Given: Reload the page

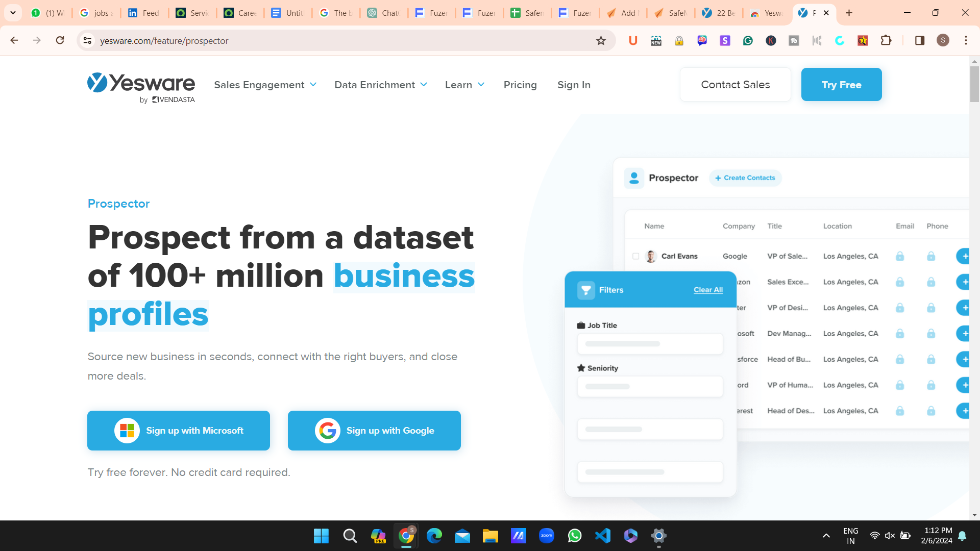Looking at the screenshot, I should click(x=60, y=40).
